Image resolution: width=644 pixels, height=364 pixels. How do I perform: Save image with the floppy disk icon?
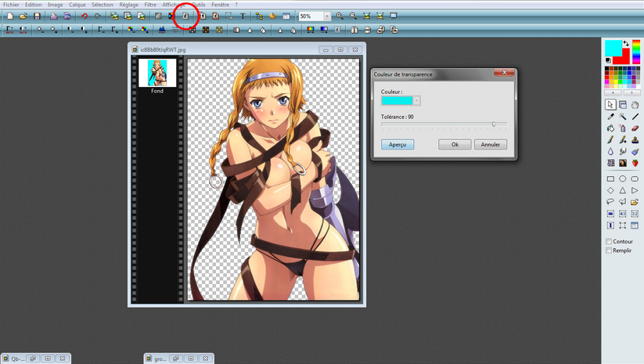click(x=37, y=16)
